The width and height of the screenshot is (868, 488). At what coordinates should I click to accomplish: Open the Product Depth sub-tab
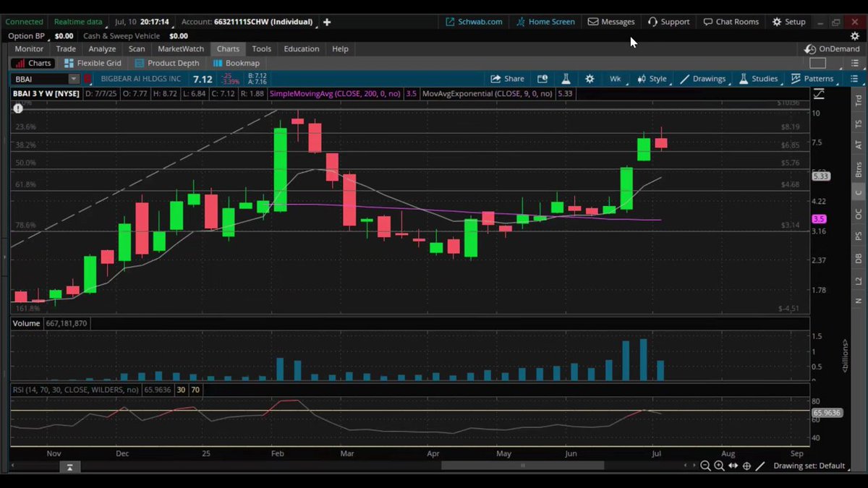click(x=168, y=64)
